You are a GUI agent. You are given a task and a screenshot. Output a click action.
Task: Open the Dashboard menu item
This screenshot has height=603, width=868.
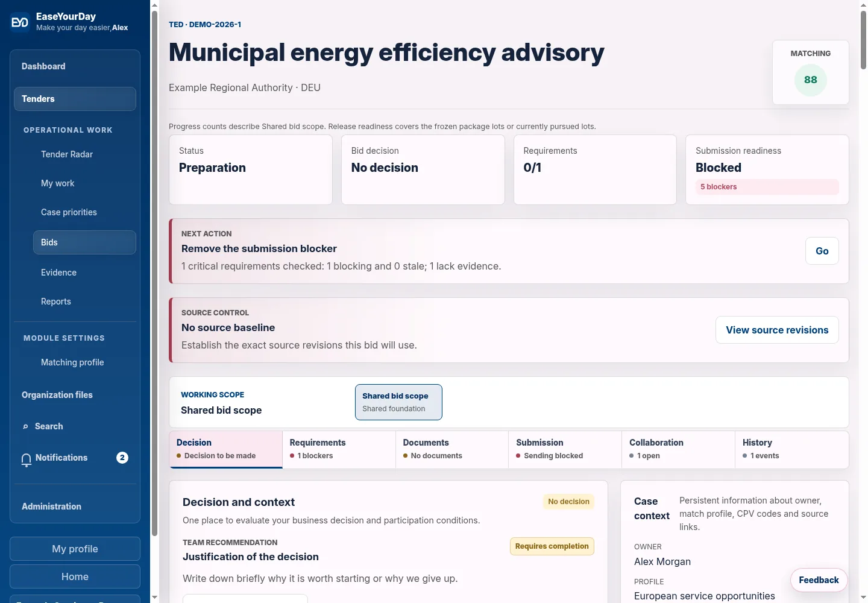point(75,66)
